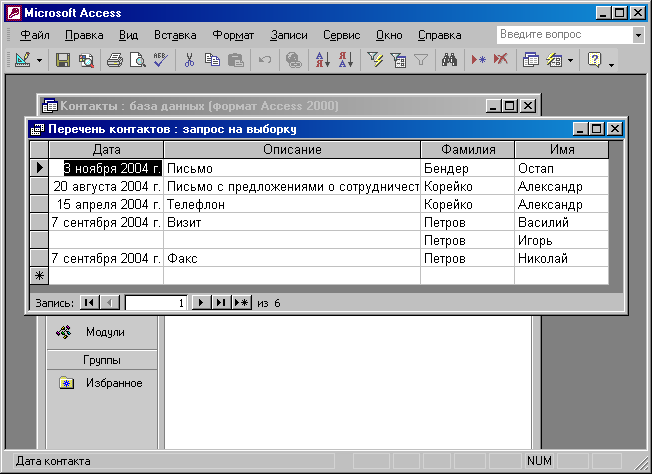Viewport: 652px width, 474px height.
Task: Click the Paste clipboard icon
Action: (236, 60)
